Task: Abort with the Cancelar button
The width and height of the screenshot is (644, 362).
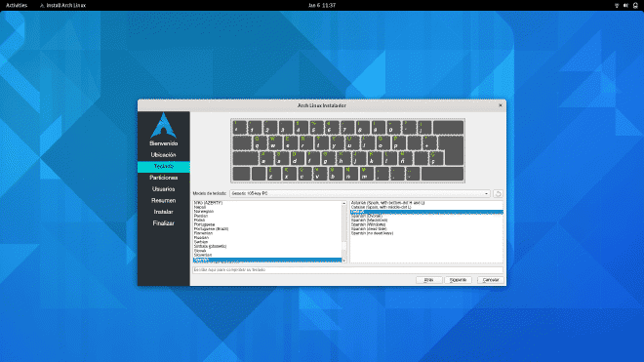Action: pos(491,280)
